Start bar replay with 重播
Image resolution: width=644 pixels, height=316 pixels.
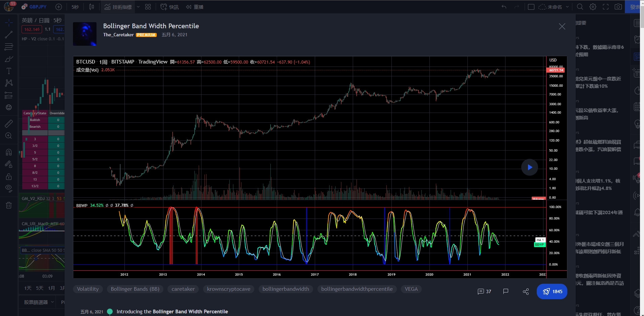[x=195, y=7]
